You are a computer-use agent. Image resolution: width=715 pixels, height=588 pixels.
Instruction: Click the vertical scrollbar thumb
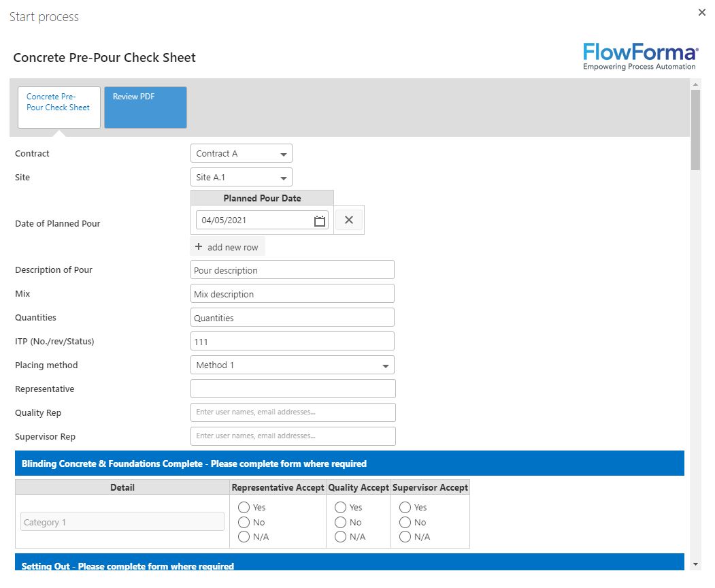click(695, 130)
